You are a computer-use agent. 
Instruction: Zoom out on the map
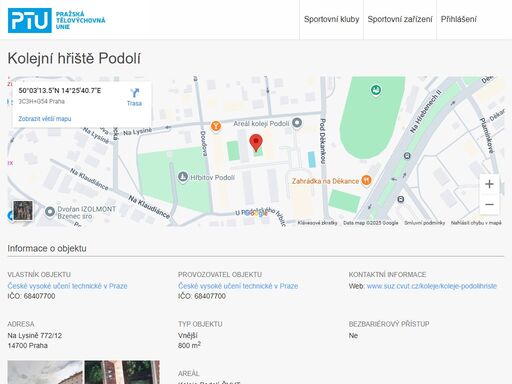(x=489, y=204)
